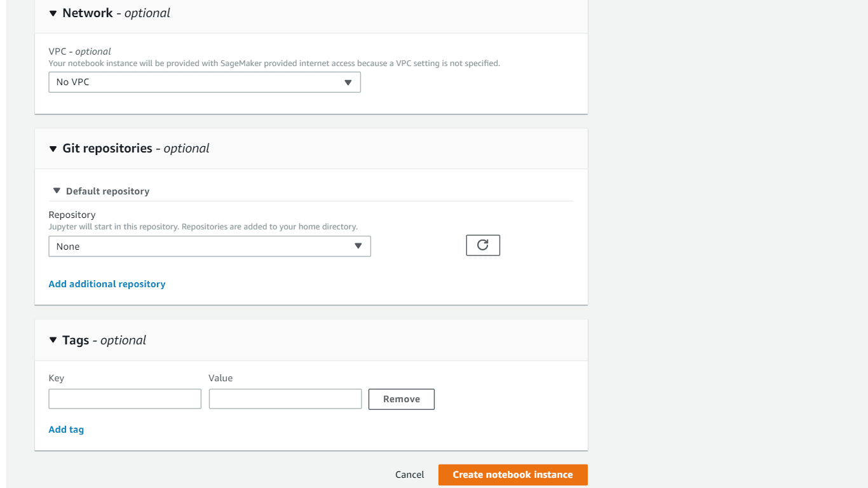Click the Network section header
Screen dimensions: 868x488
click(x=88, y=12)
